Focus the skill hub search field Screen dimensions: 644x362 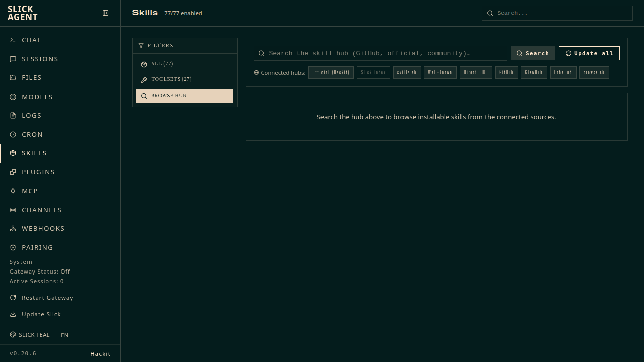pos(380,53)
